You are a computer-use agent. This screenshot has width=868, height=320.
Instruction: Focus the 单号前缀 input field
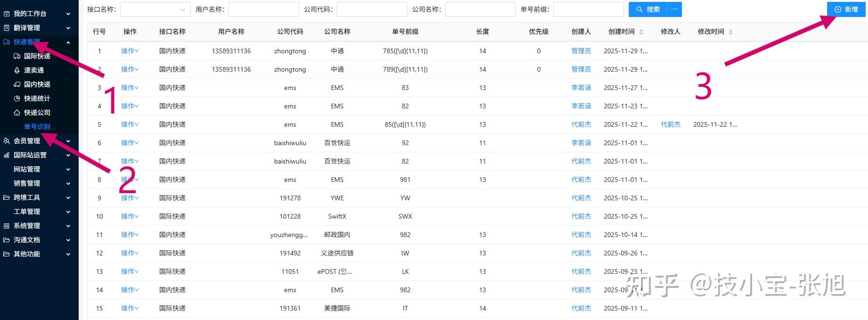pyautogui.click(x=589, y=9)
